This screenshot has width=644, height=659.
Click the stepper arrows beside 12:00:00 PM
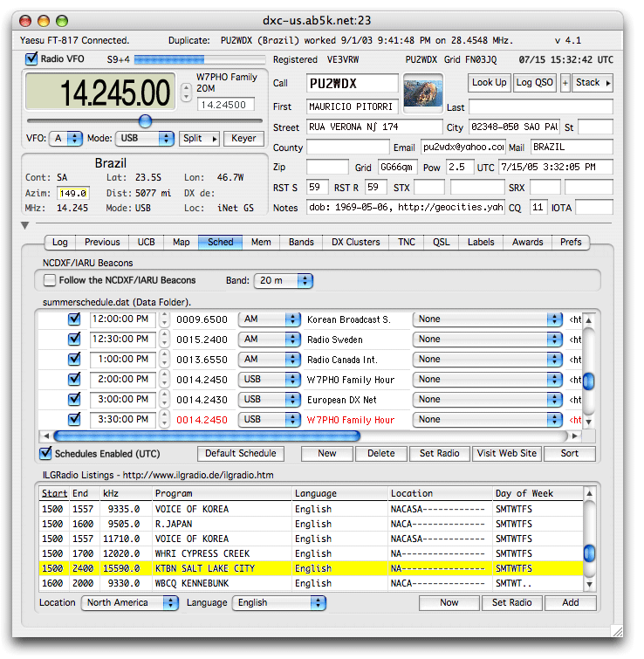click(x=164, y=319)
